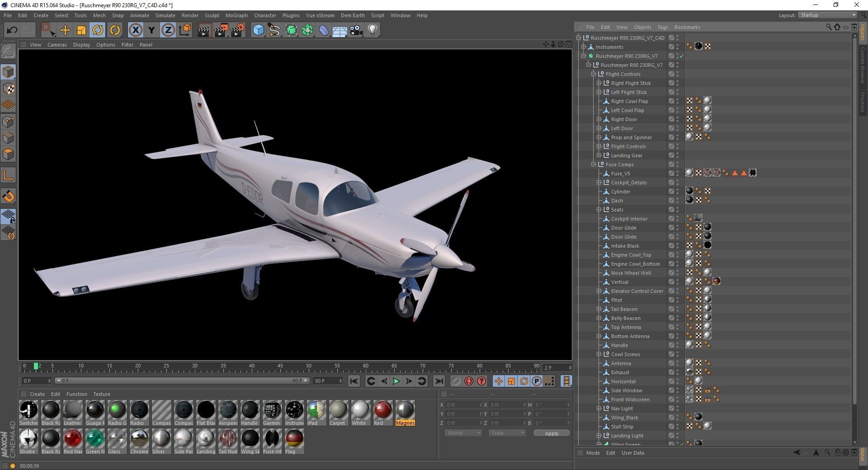868x470 pixels.
Task: Toggle visibility dots for Right Door object
Action: pos(677,119)
